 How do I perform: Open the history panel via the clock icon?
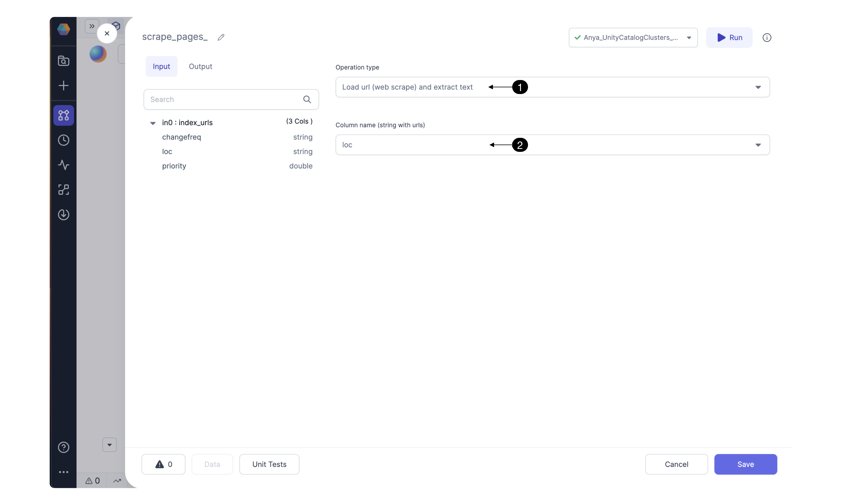click(63, 140)
